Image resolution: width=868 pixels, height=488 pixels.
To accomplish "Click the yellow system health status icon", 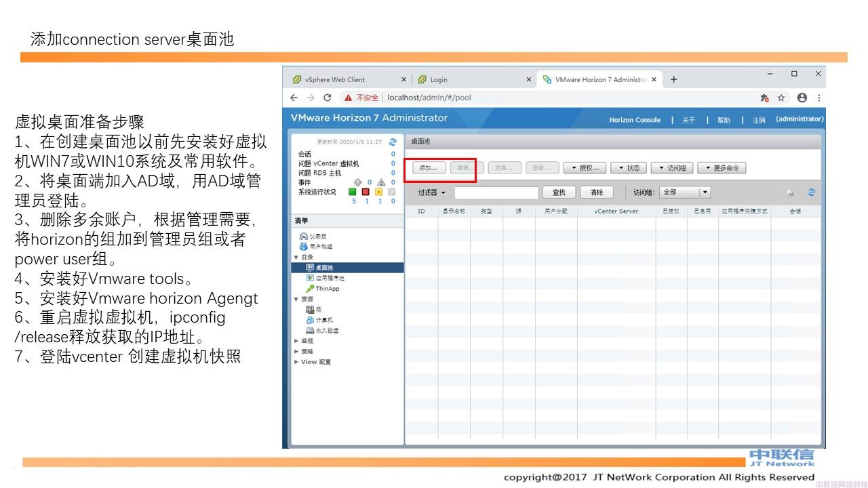I will 379,192.
